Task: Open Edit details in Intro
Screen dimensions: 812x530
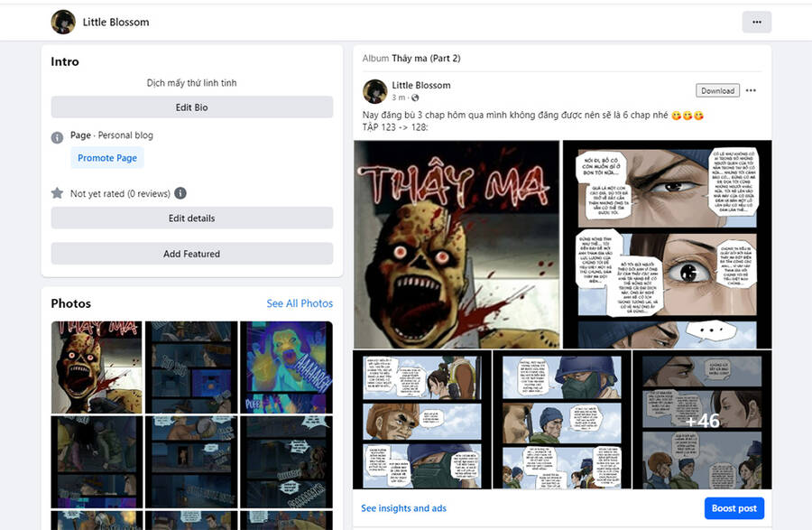Action: [x=191, y=218]
